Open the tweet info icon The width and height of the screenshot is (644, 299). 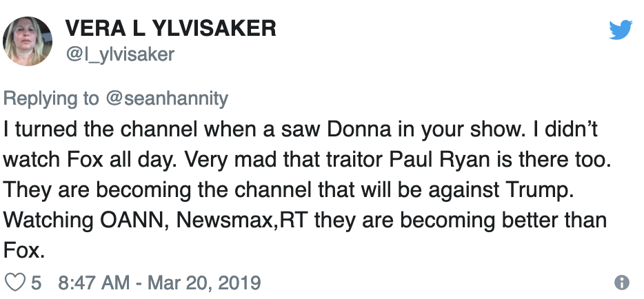click(621, 282)
